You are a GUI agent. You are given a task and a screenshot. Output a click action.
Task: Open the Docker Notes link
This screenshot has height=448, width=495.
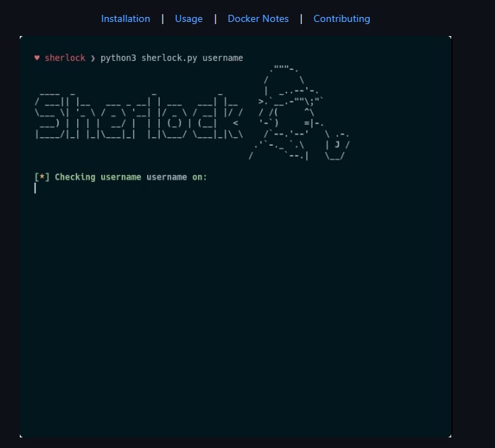[x=258, y=18]
